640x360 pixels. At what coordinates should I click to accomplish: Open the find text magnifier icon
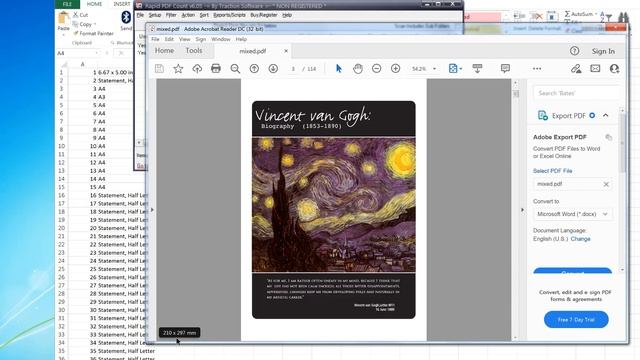coord(235,69)
